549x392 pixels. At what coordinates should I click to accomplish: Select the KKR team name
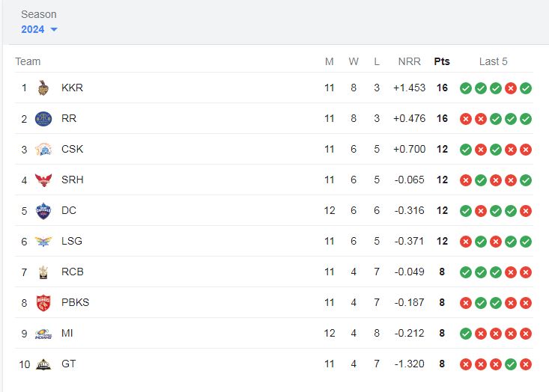click(x=72, y=88)
